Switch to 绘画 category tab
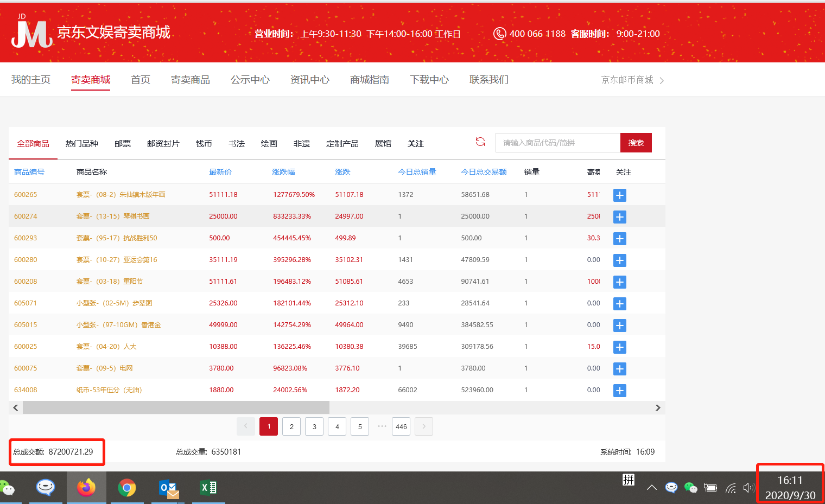Viewport: 825px width, 504px height. coord(269,144)
